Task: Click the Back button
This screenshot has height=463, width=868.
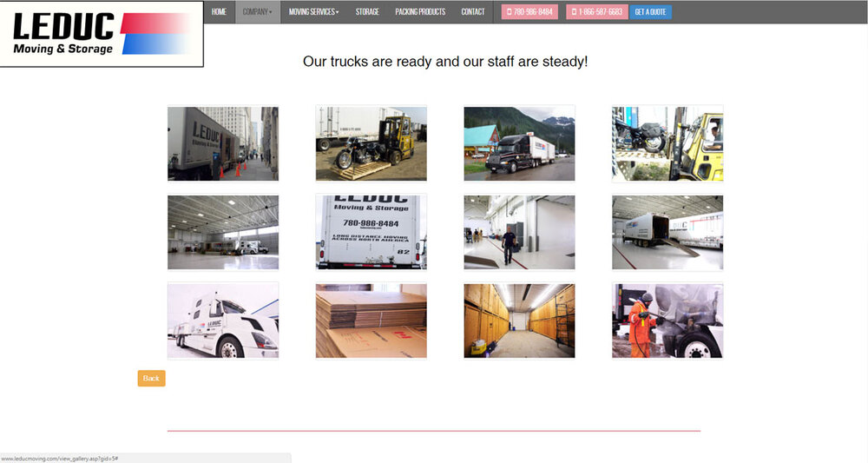Action: tap(151, 378)
